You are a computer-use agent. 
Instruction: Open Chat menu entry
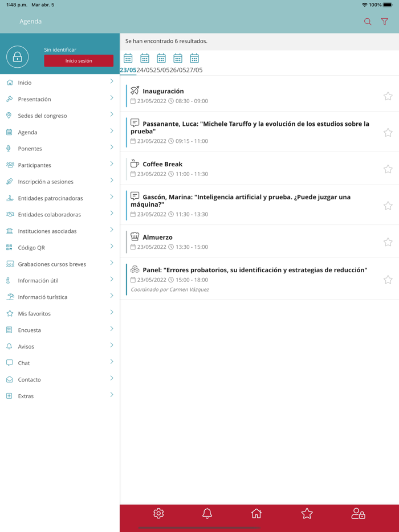coord(60,363)
